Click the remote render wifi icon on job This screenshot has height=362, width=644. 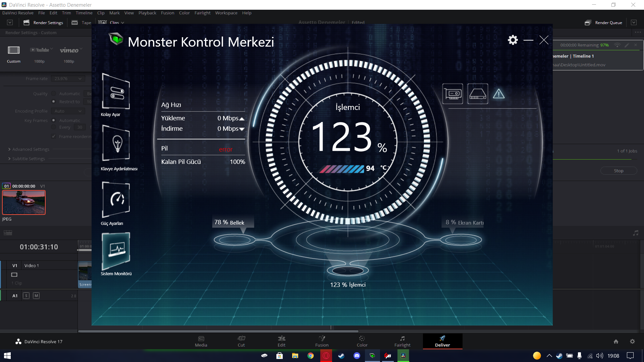pos(617,45)
